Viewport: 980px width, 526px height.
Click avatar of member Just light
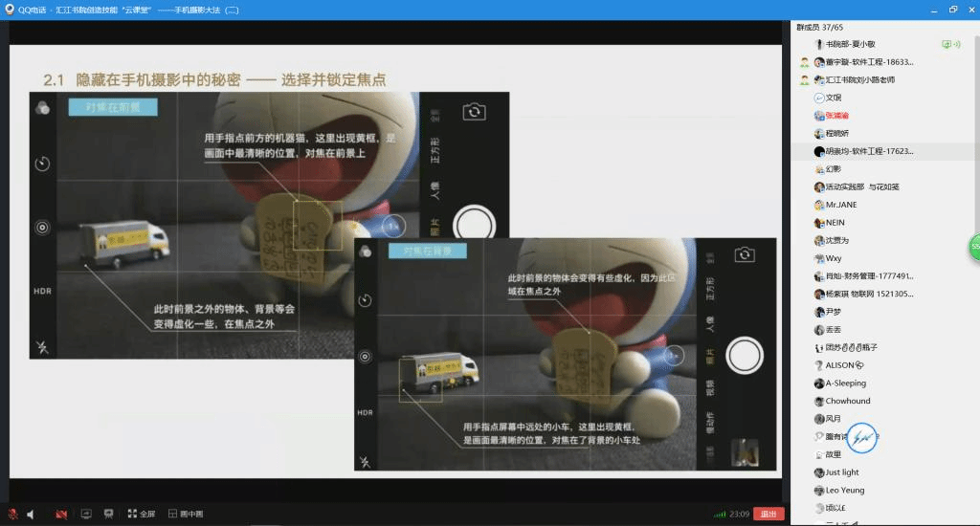pos(819,472)
